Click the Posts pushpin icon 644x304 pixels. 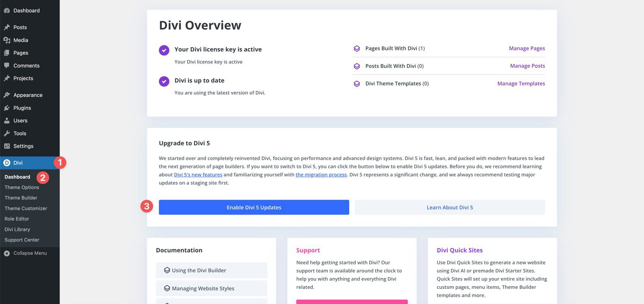pos(7,27)
